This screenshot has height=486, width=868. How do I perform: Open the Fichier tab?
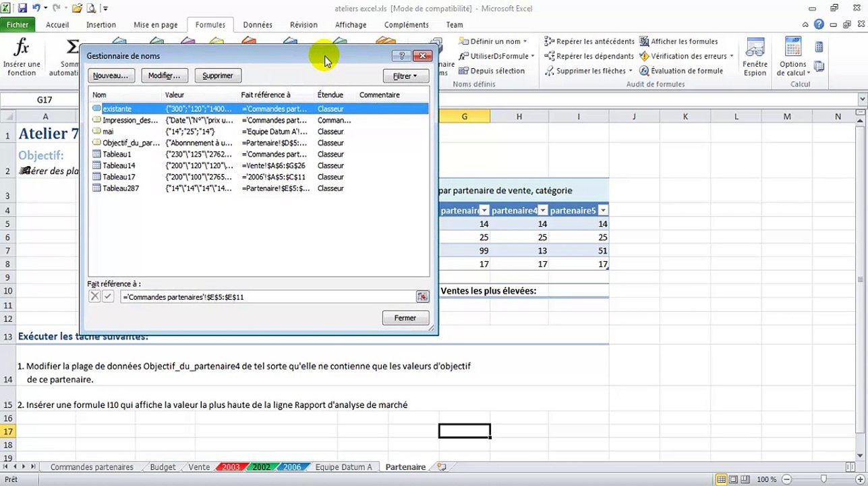(18, 24)
